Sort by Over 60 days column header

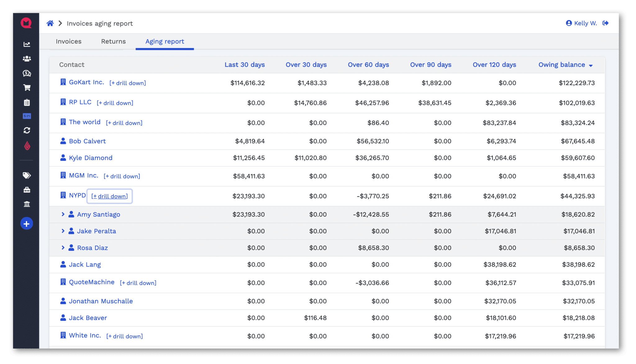click(x=368, y=65)
